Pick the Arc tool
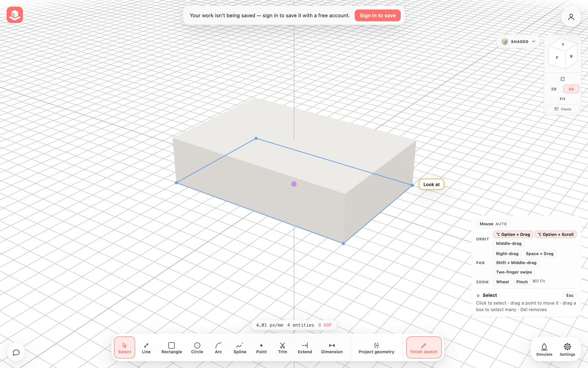588x368 pixels. 218,348
